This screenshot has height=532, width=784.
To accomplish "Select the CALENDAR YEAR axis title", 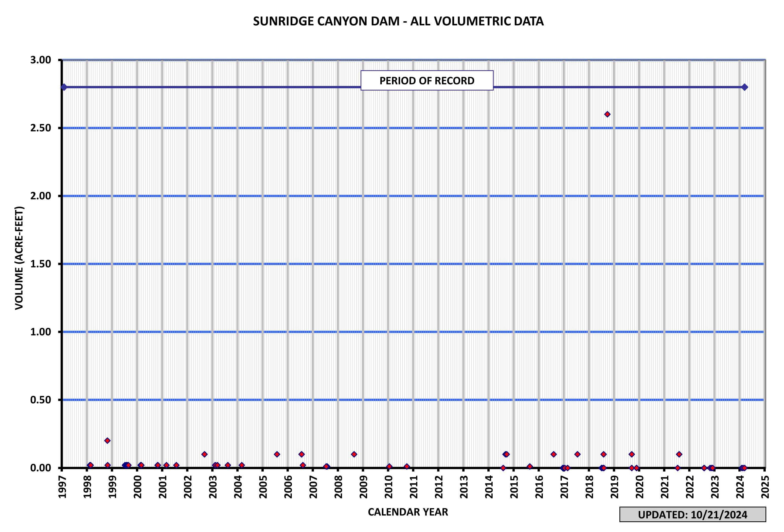I will [408, 512].
